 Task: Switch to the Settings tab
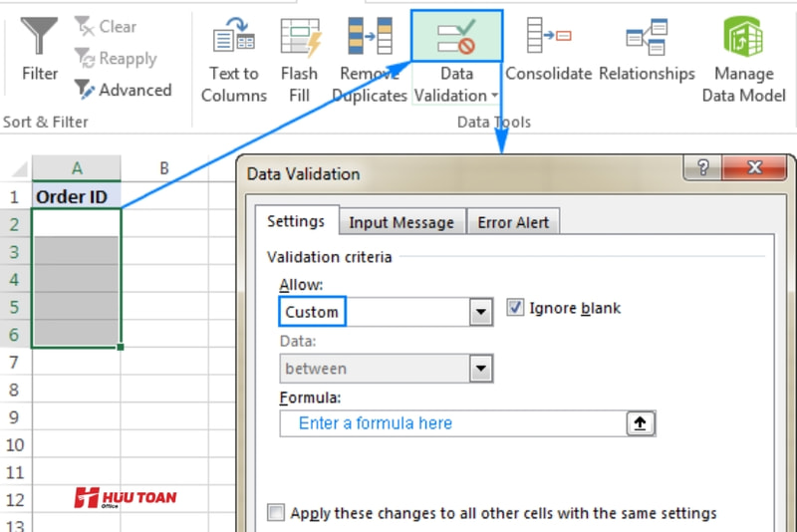click(296, 221)
